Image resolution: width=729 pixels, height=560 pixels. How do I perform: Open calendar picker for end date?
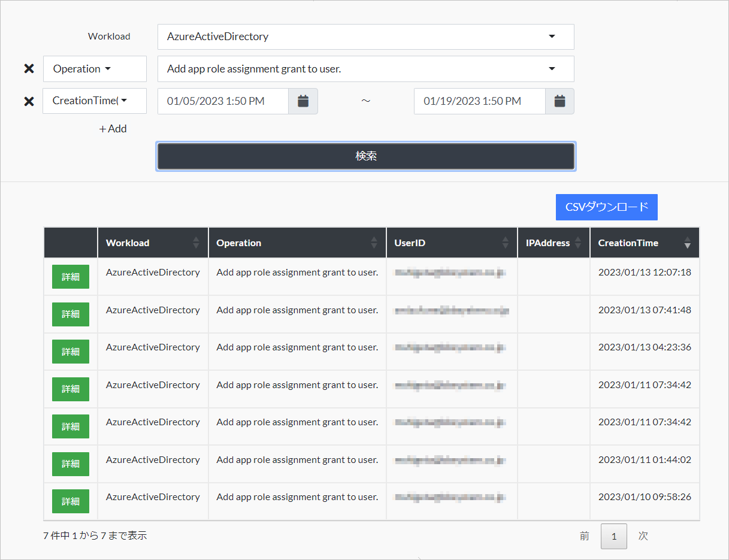559,101
